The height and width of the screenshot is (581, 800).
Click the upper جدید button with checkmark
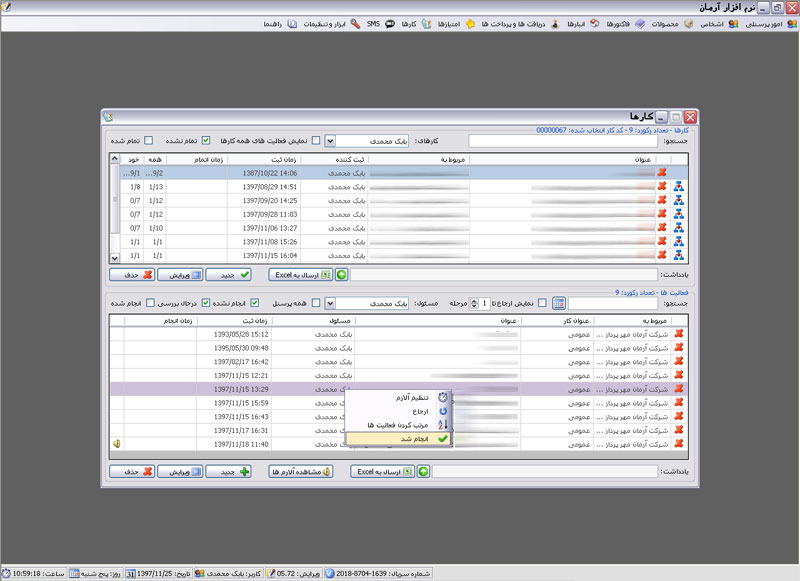point(229,275)
